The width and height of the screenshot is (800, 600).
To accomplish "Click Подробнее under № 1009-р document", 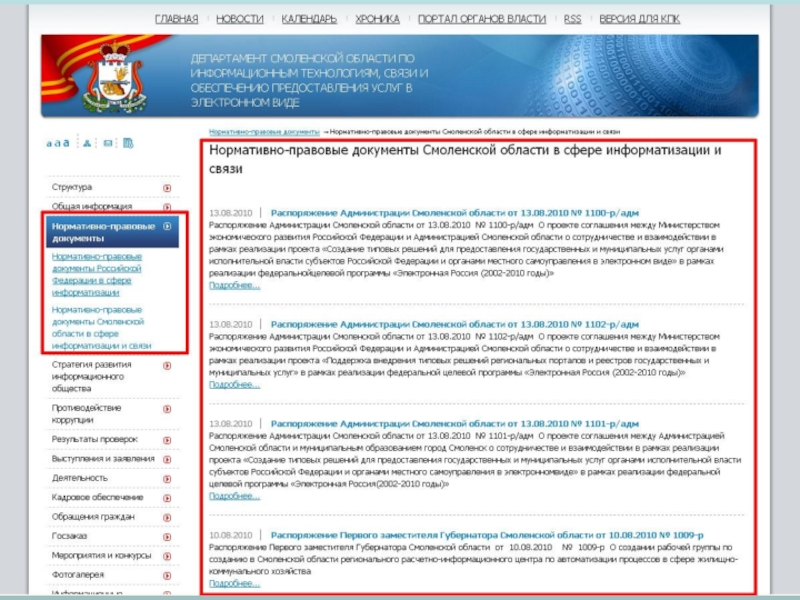I will pyautogui.click(x=235, y=583).
